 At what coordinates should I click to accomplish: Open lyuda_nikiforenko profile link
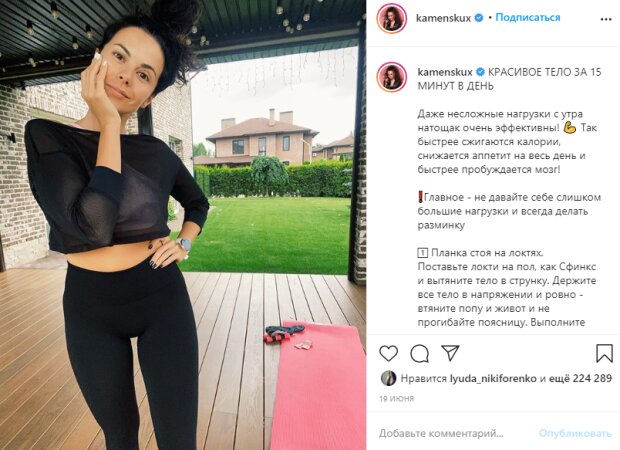tap(493, 378)
